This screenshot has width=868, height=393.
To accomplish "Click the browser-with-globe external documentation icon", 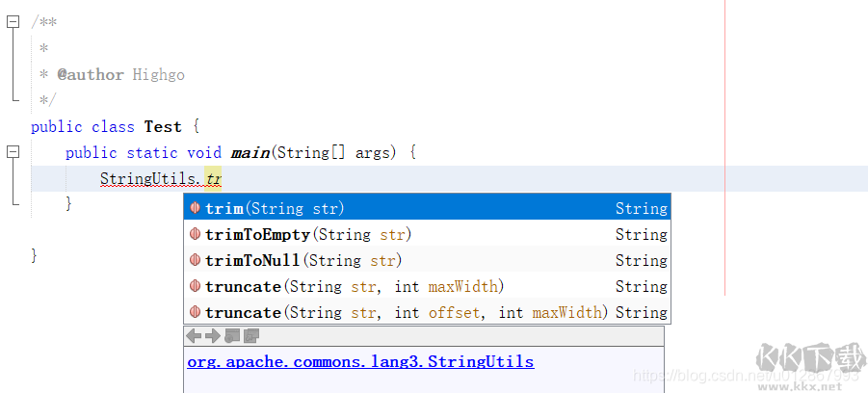I will coord(232,336).
